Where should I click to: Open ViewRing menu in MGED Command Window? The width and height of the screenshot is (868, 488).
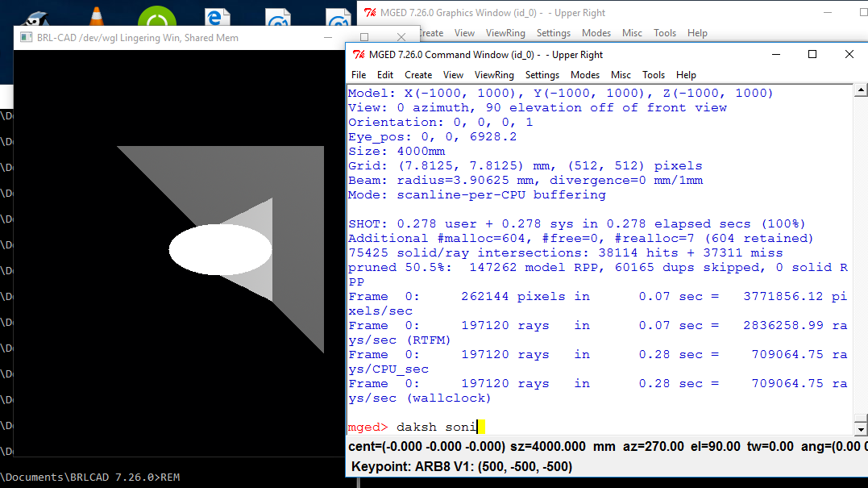tap(494, 75)
